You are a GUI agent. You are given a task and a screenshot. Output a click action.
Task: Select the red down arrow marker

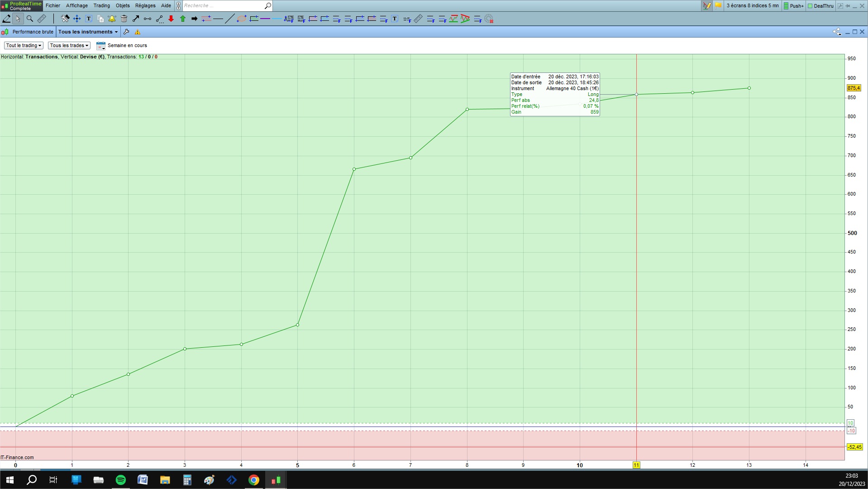tap(171, 19)
